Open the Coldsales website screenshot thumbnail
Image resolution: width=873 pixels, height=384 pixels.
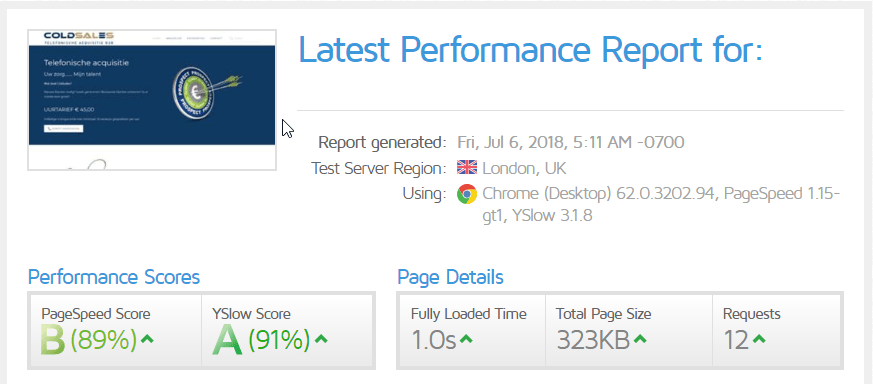[x=152, y=100]
